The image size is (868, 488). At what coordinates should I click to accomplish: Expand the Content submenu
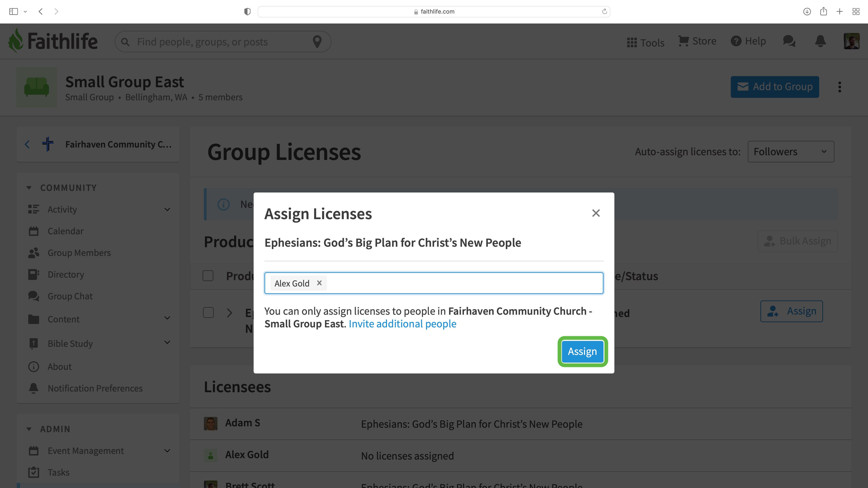click(167, 318)
